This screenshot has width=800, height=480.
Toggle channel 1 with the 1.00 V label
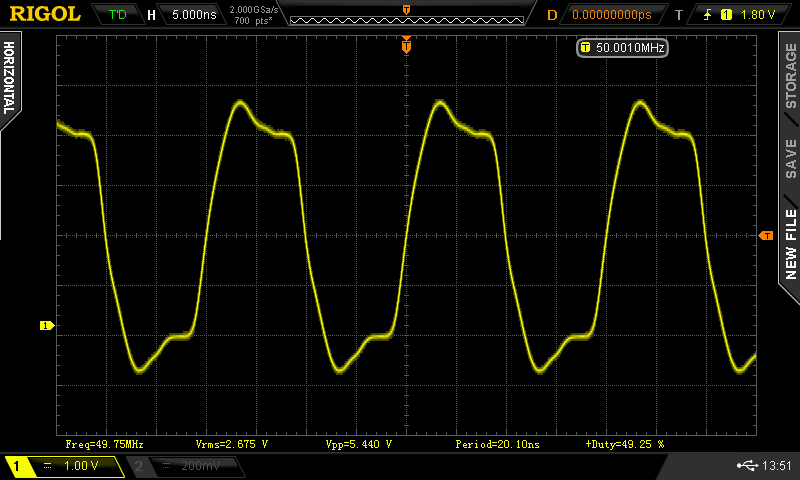tap(64, 466)
